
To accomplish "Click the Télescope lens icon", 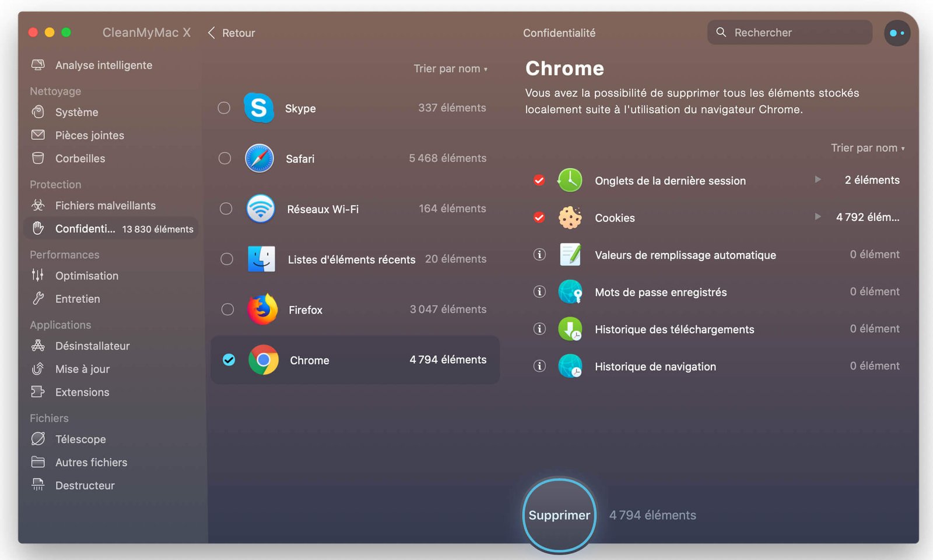I will pyautogui.click(x=38, y=438).
